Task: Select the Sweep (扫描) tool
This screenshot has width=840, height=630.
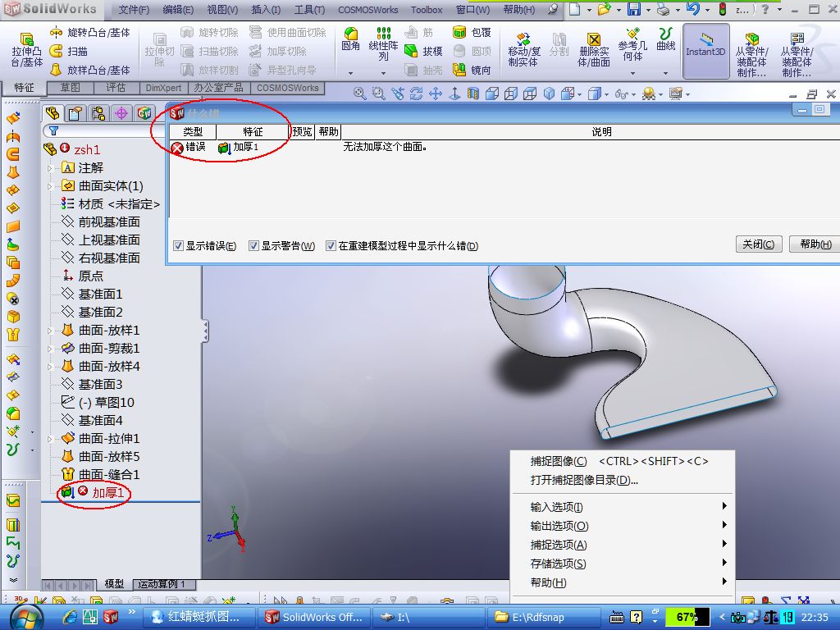Action: 69,52
